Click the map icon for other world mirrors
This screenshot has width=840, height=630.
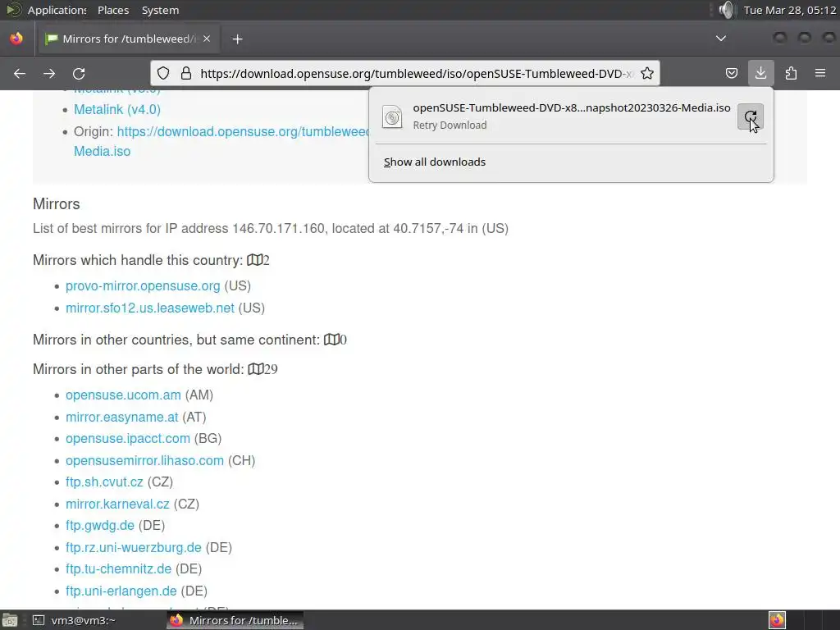(x=256, y=369)
